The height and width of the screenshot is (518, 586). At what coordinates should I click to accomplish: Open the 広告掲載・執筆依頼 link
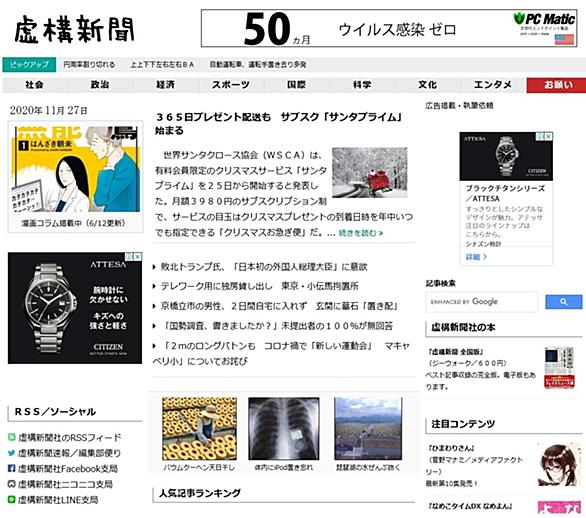(459, 105)
